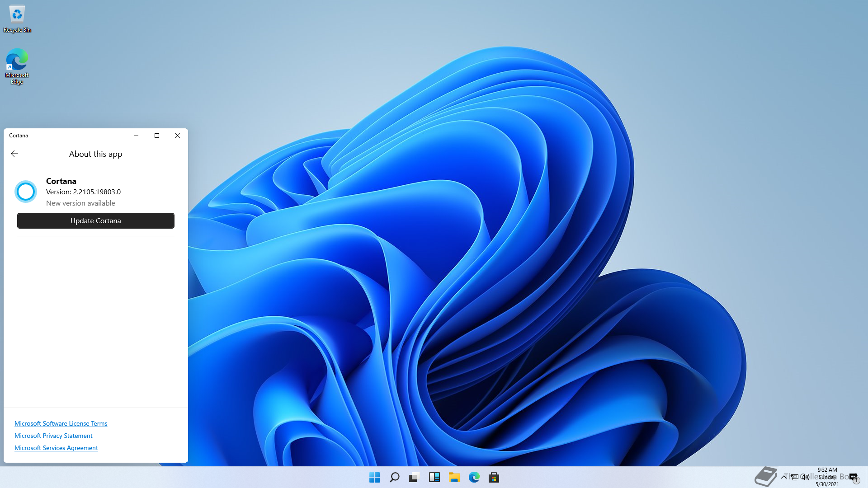Screen dimensions: 868x488
Task: Expand hidden system tray icons chevron
Action: (783, 477)
